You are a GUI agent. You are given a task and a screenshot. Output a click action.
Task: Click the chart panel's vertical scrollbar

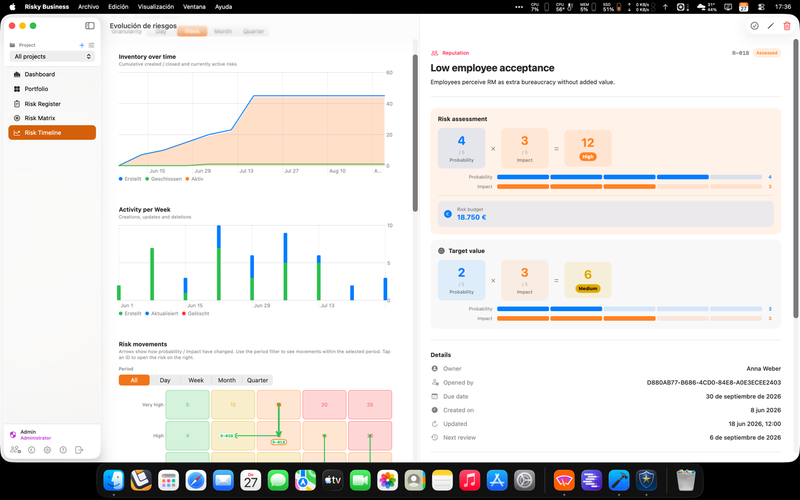click(415, 133)
